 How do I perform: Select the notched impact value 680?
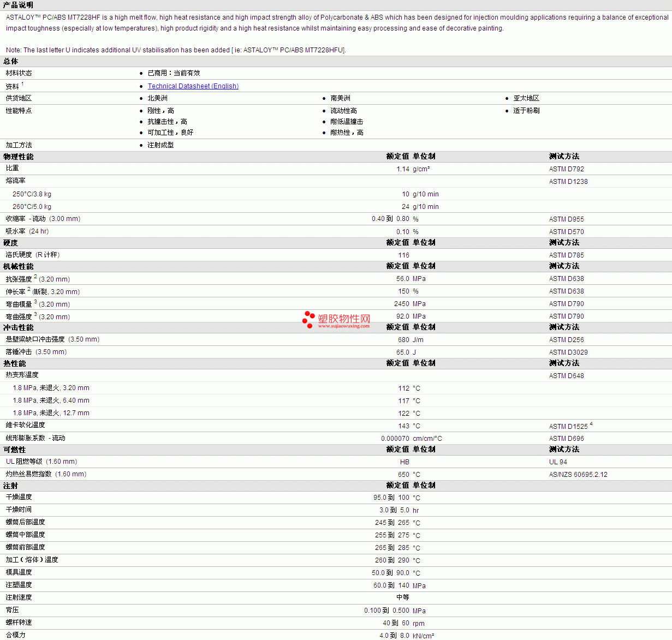point(403,340)
